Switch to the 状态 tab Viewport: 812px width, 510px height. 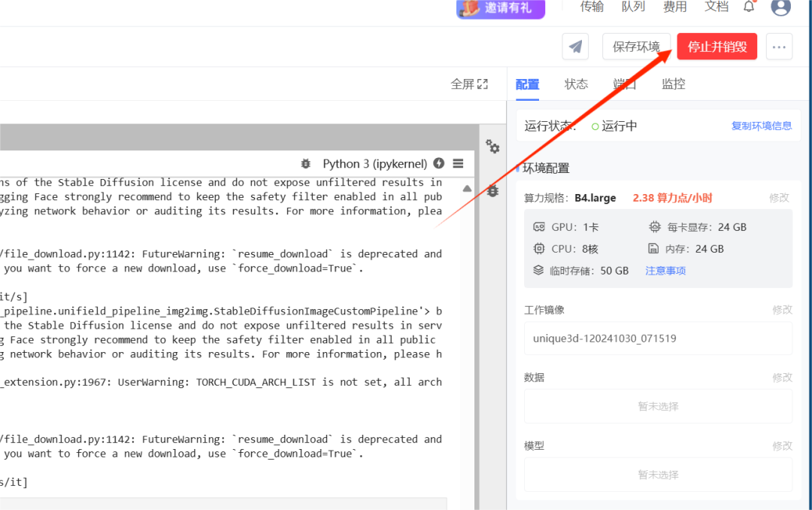pyautogui.click(x=576, y=84)
